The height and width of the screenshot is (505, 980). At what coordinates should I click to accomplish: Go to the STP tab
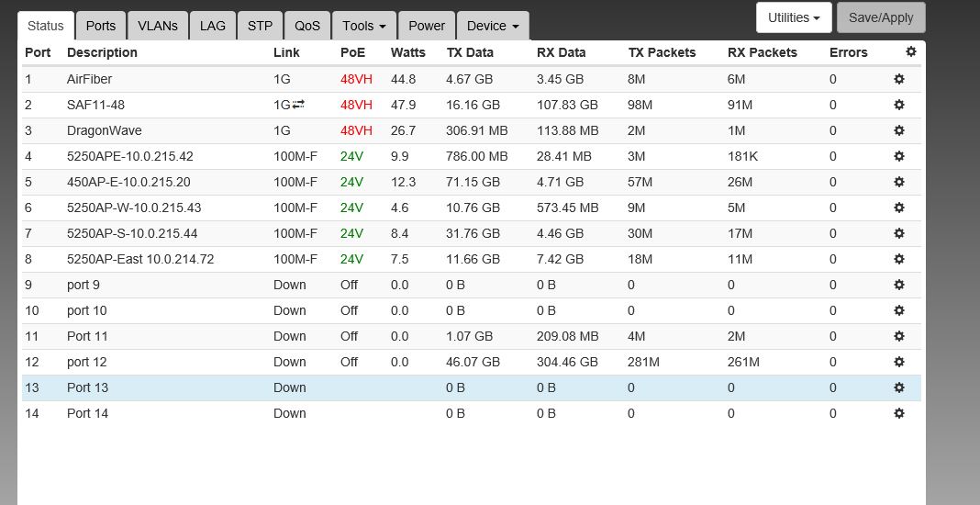point(260,26)
